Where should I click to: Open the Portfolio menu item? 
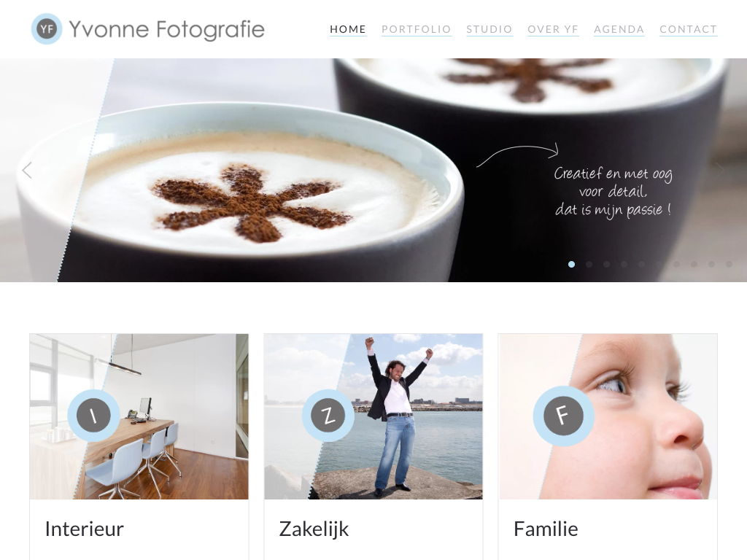[417, 29]
